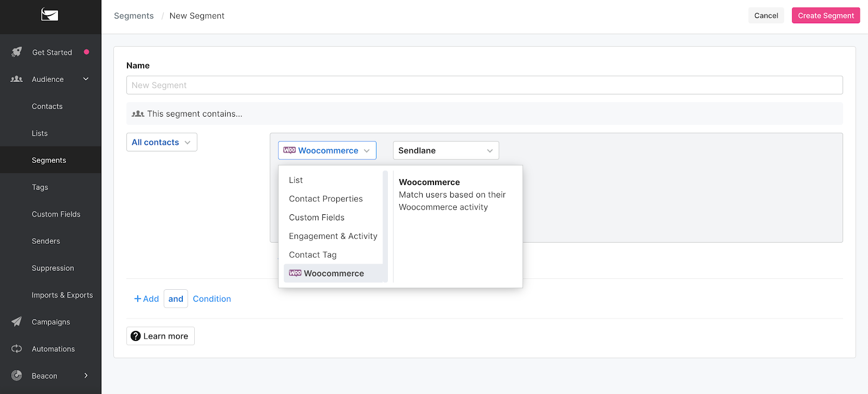Click the Learn more button
The height and width of the screenshot is (394, 868).
(161, 336)
